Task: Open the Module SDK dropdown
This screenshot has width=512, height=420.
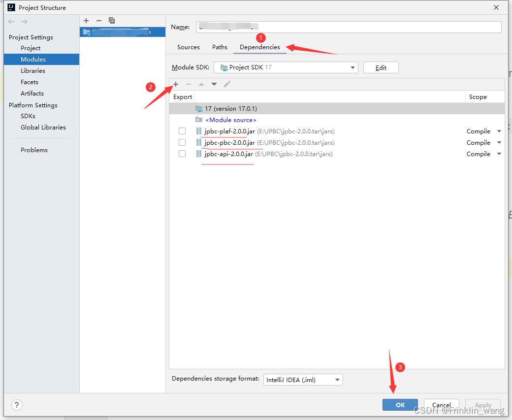Action: click(x=352, y=67)
